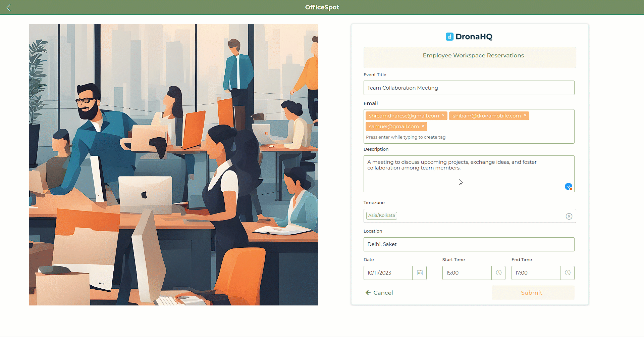This screenshot has width=644, height=337.
Task: Click the Employee Workspace Reservations banner
Action: coord(470,57)
